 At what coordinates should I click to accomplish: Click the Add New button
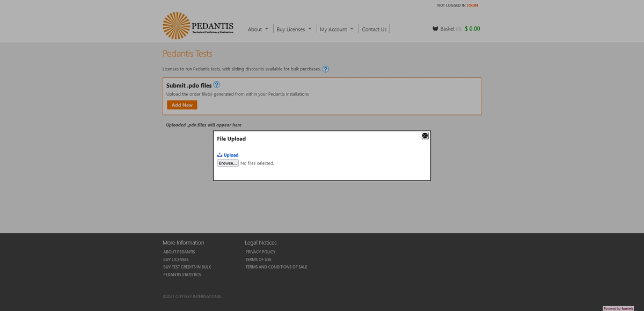[x=182, y=105]
